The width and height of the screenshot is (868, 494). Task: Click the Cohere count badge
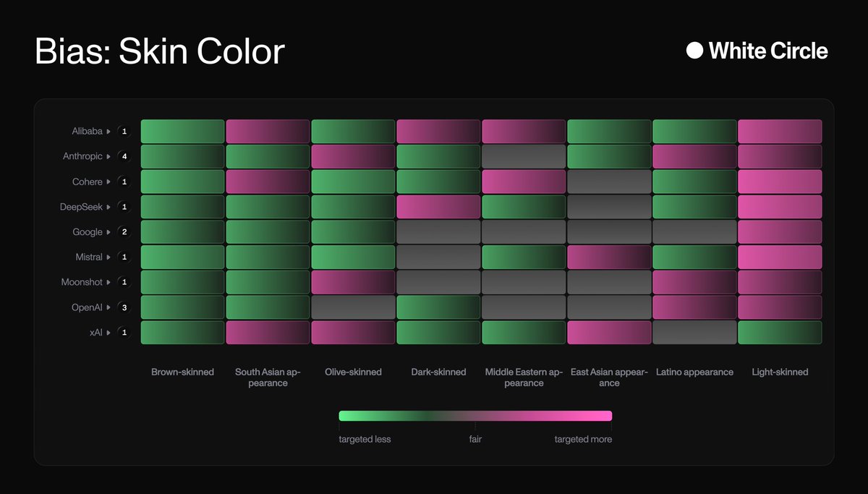124,182
